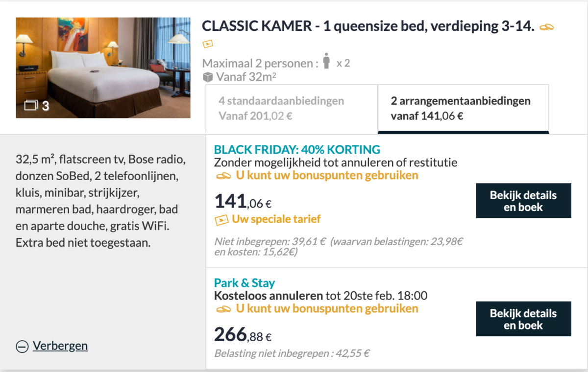Open the 'Park & Stay' offer title
The height and width of the screenshot is (372, 588).
pos(245,283)
